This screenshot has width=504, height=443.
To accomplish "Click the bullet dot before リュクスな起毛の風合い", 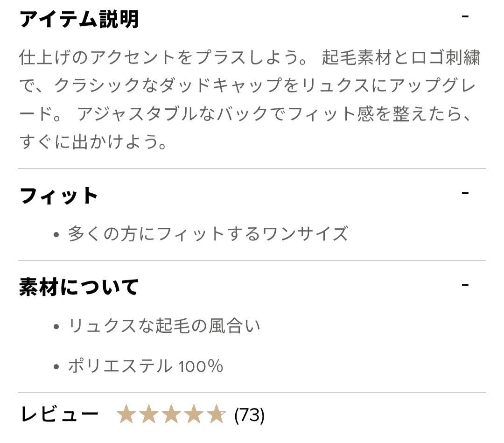I will [56, 326].
